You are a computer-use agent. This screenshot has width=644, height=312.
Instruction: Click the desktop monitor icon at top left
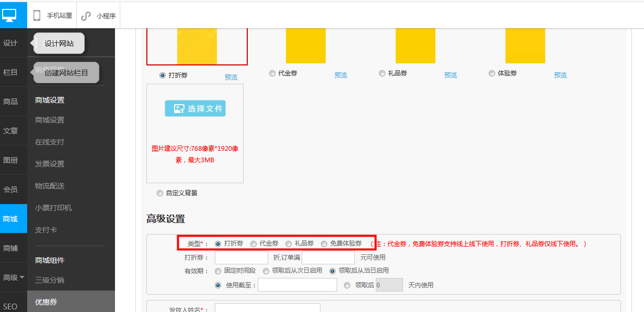(9, 15)
